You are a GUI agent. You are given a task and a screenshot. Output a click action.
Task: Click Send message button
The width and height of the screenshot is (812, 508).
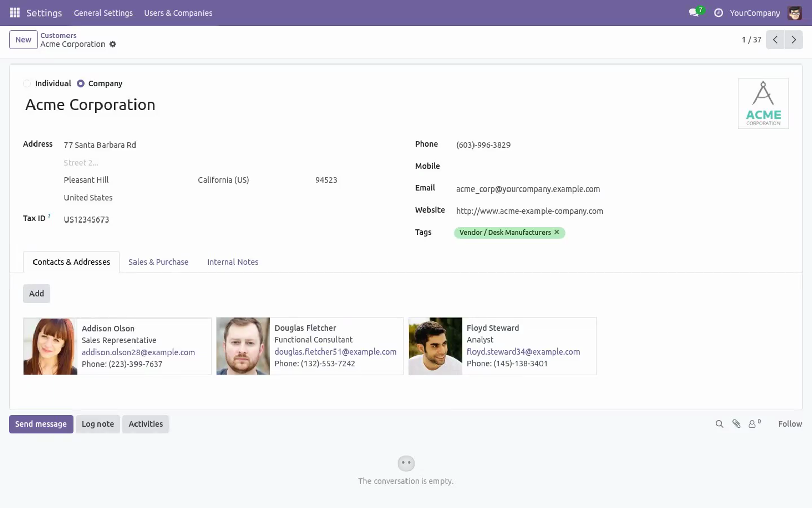point(41,424)
